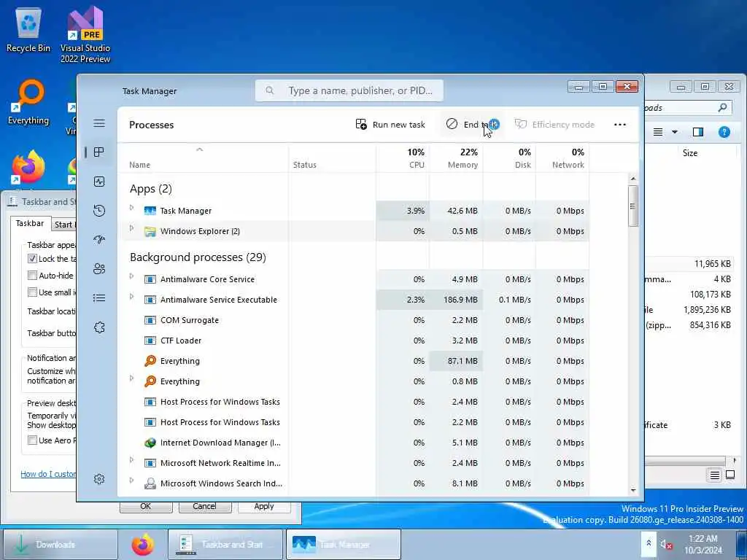Open Task Manager hamburger navigation menu
747x560 pixels.
pyautogui.click(x=99, y=123)
